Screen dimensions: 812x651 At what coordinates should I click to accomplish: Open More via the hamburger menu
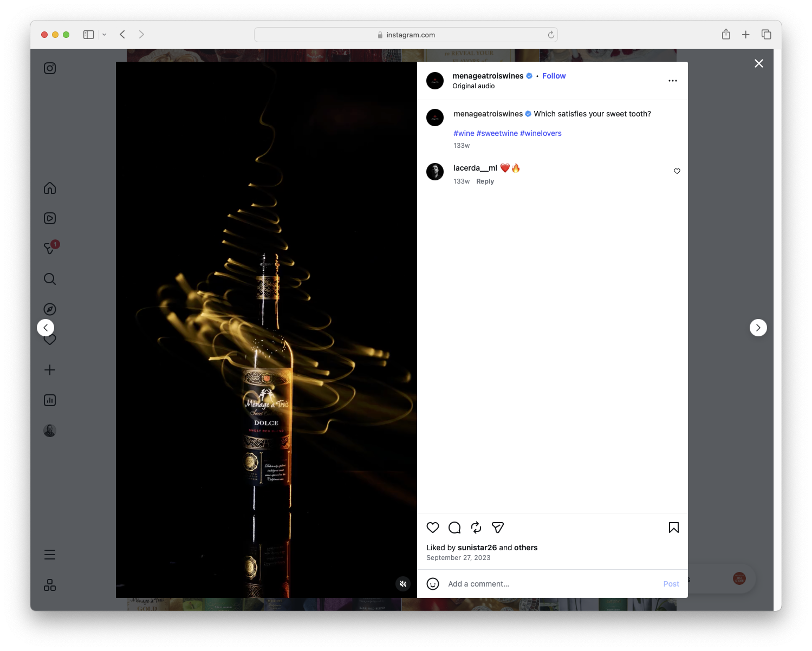49,555
